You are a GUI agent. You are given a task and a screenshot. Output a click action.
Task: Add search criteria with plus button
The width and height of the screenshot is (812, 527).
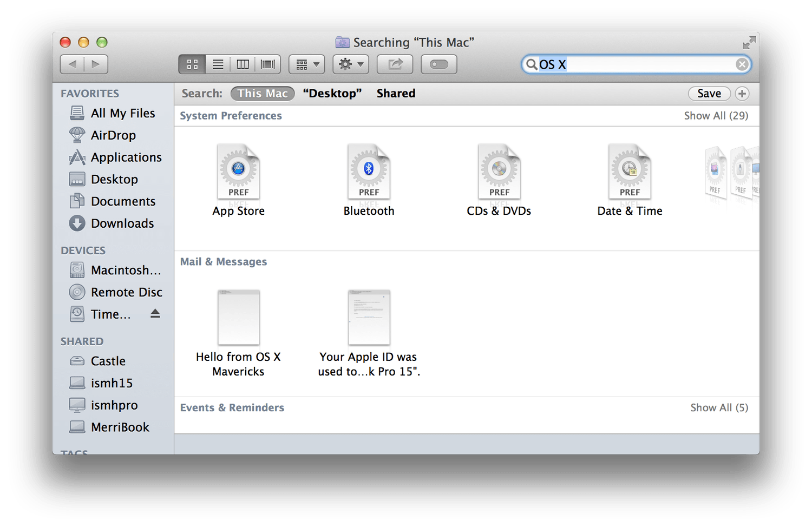[742, 94]
